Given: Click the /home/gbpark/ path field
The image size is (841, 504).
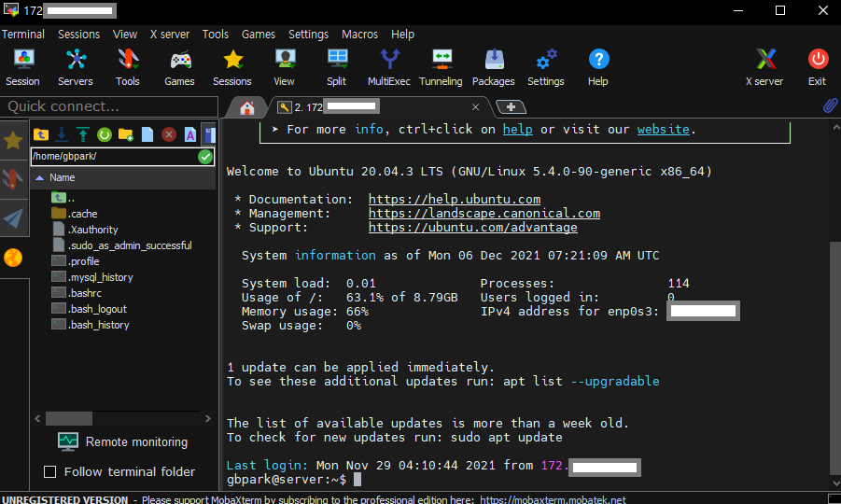Looking at the screenshot, I should [x=114, y=157].
